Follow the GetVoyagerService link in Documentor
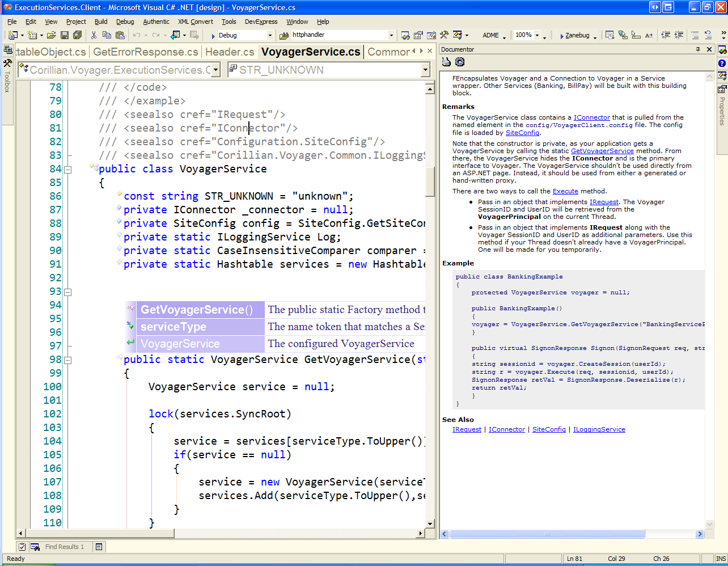Viewport: 728px width, 566px height. [x=602, y=151]
